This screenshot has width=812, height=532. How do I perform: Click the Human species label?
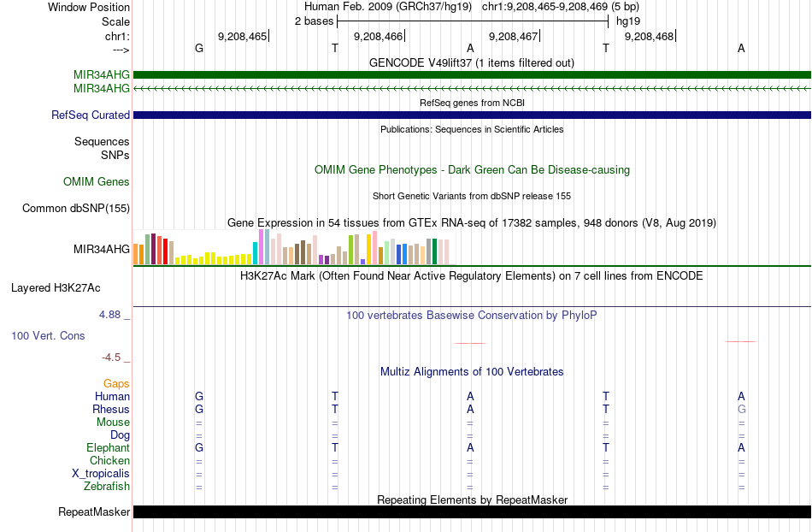point(112,396)
